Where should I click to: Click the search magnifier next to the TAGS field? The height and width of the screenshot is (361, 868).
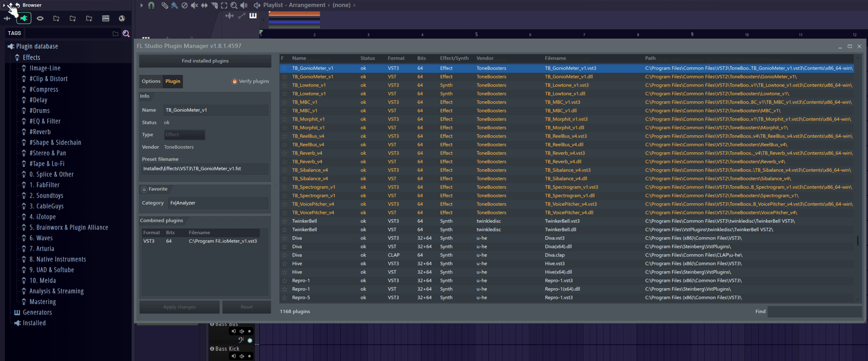126,33
